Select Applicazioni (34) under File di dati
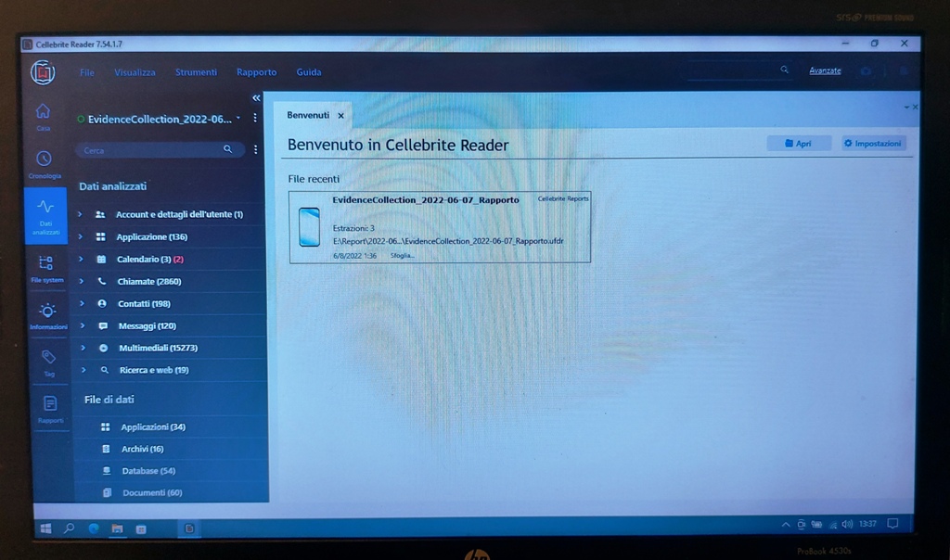The height and width of the screenshot is (560, 950). tap(153, 426)
